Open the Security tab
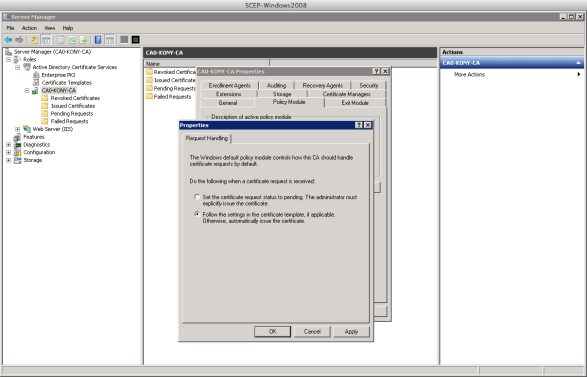 369,85
